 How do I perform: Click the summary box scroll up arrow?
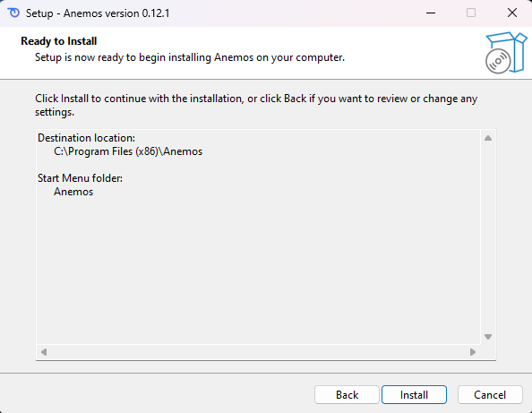(488, 138)
